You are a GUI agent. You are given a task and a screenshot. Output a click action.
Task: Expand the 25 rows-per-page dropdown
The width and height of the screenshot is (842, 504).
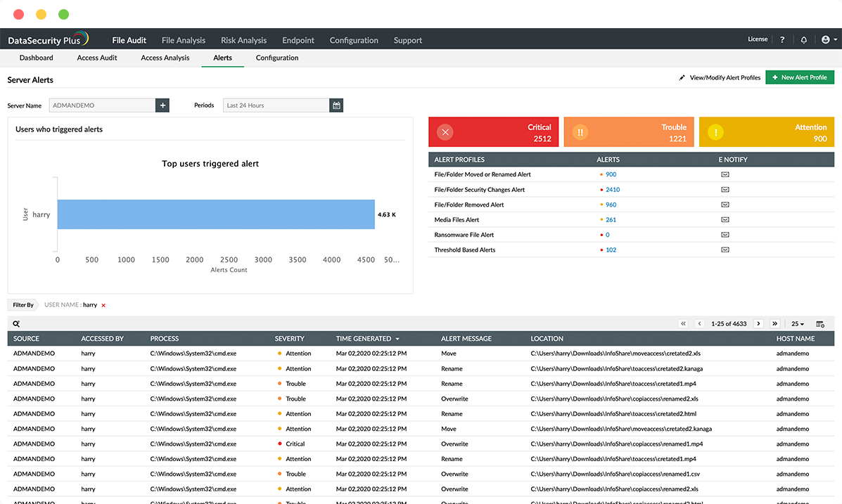click(798, 324)
